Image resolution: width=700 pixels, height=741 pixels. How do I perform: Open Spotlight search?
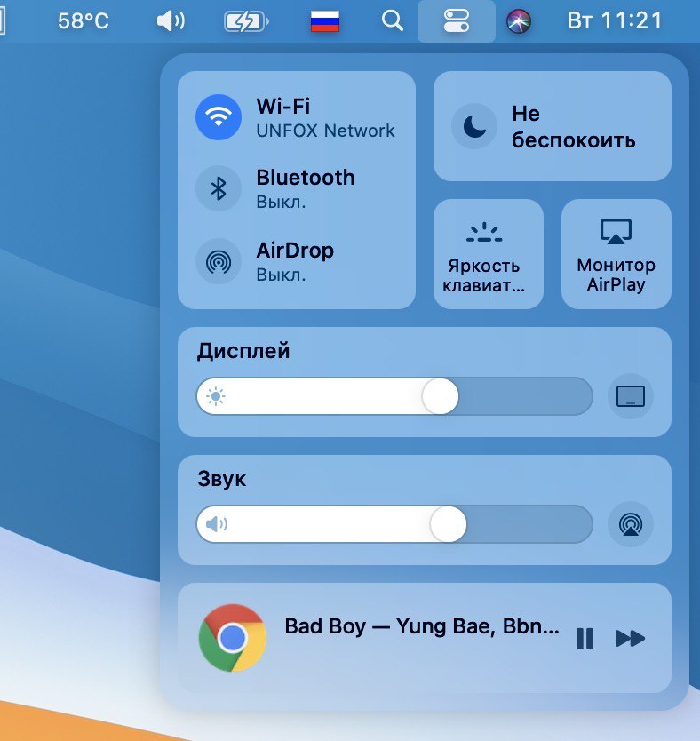(393, 20)
